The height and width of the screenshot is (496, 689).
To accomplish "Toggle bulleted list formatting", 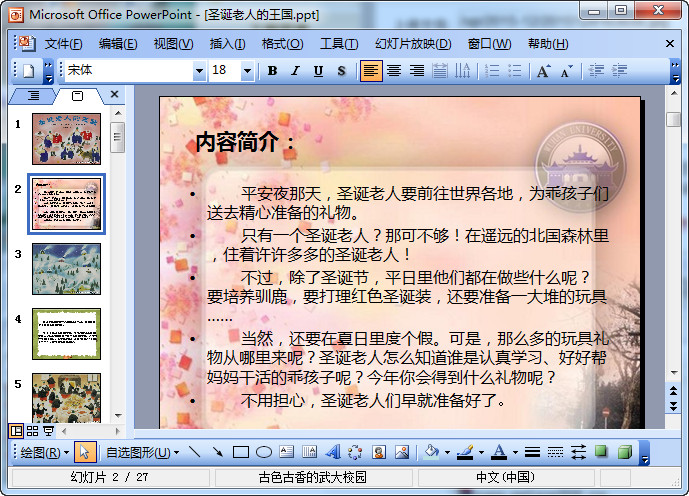I will [515, 71].
